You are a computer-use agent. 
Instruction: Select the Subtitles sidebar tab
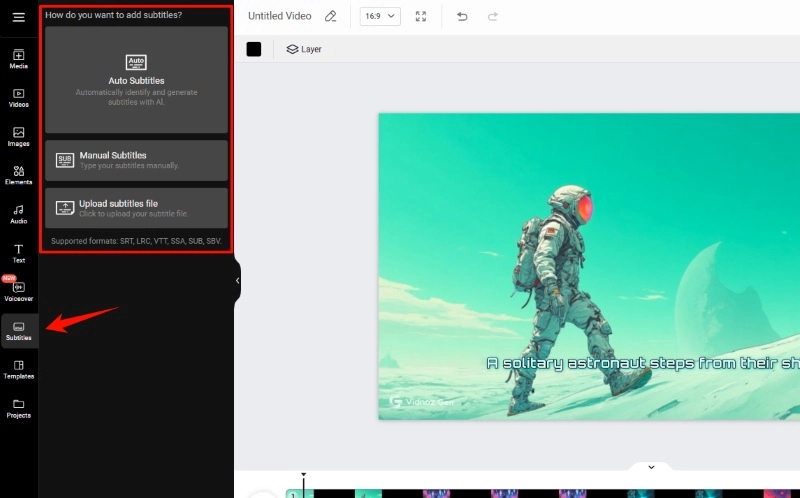(19, 331)
